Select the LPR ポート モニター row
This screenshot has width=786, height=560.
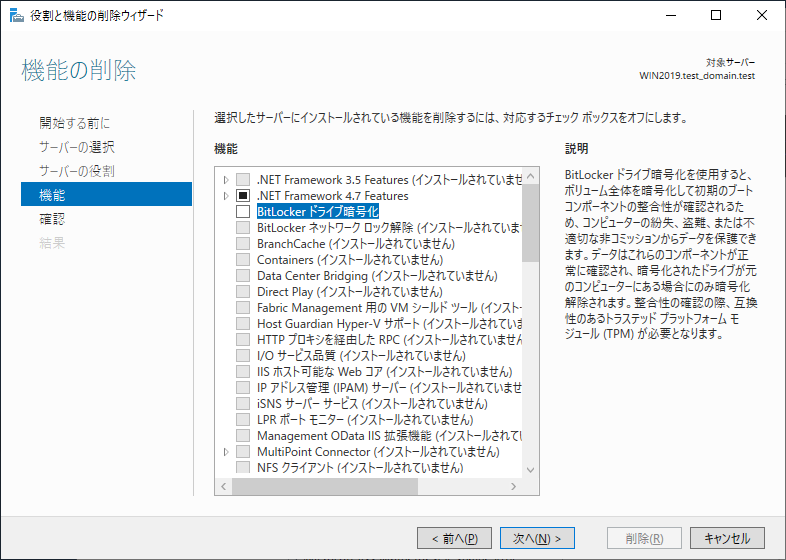tap(365, 420)
